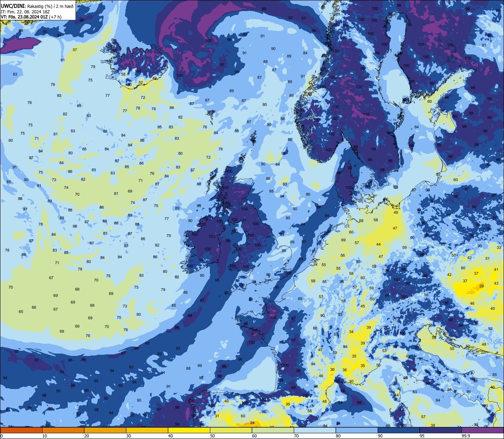The height and width of the screenshot is (439, 504).
Task: Click the purple legend swatch above 99.9
Action: point(482,430)
